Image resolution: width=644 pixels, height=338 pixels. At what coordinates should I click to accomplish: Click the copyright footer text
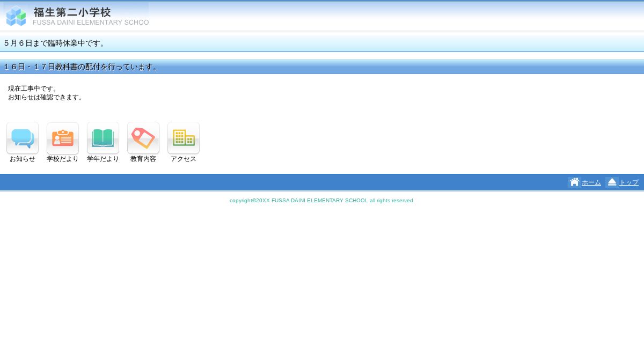322,201
